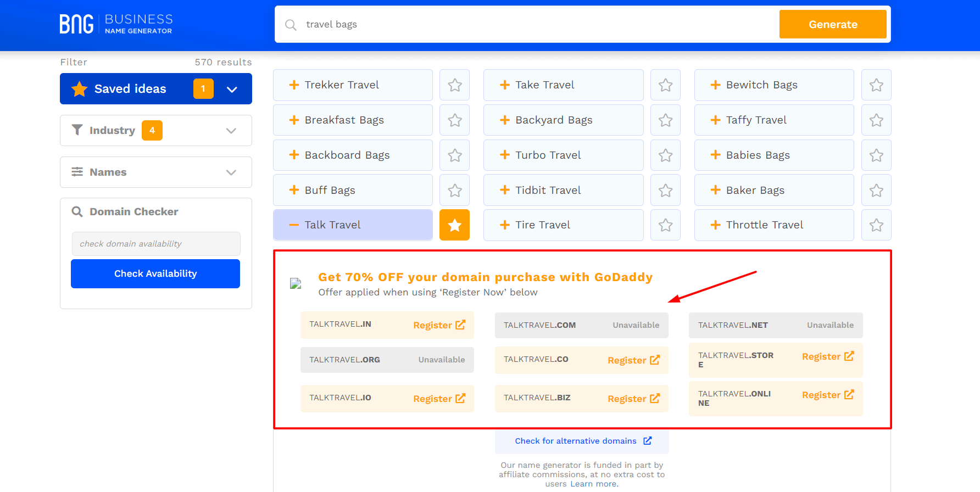Focus the check domain availability field
Screen dimensions: 980x492
click(156, 244)
